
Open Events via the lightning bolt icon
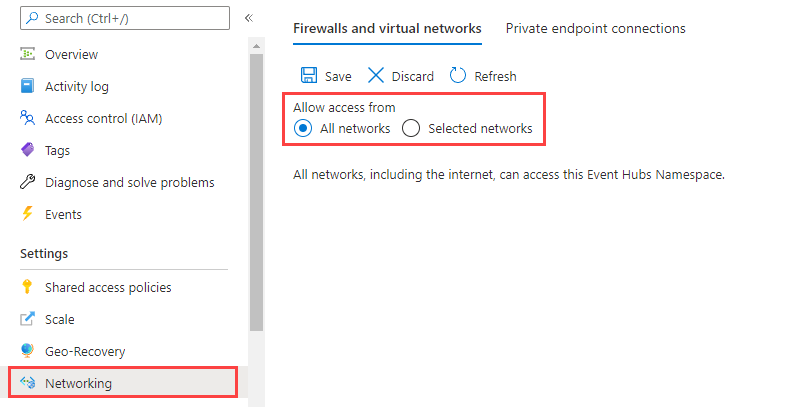(x=28, y=214)
